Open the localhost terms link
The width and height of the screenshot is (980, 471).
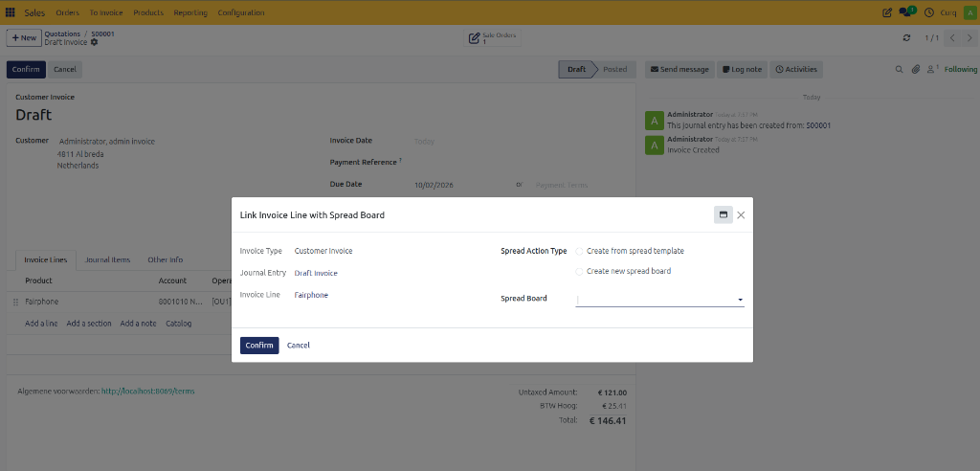point(148,392)
